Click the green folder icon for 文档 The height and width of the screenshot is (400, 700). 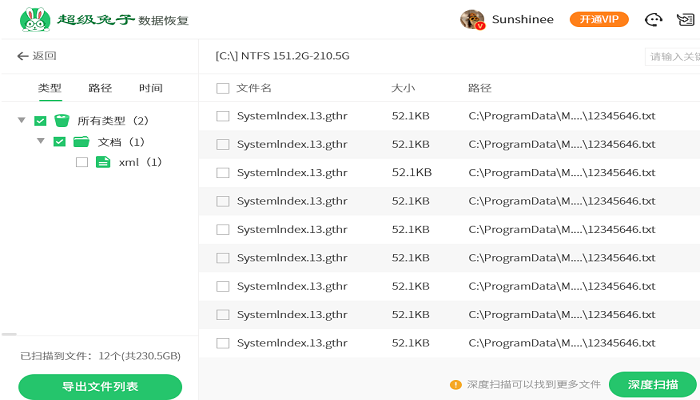pos(81,141)
